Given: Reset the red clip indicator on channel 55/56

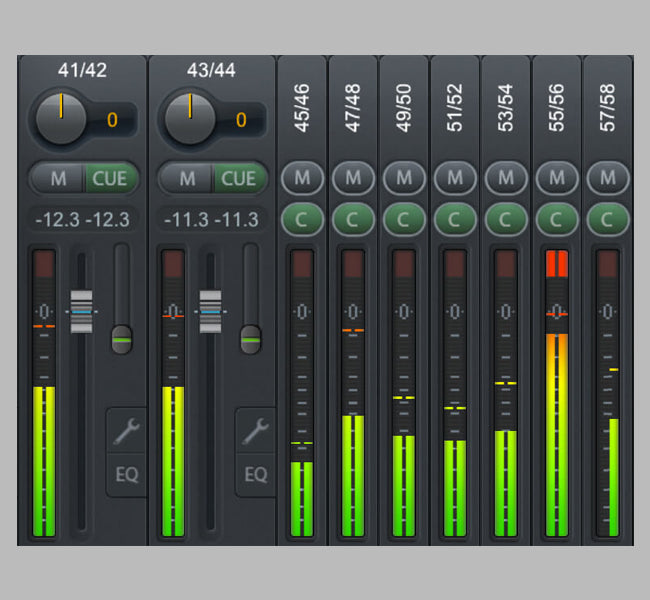Looking at the screenshot, I should coord(557,264).
